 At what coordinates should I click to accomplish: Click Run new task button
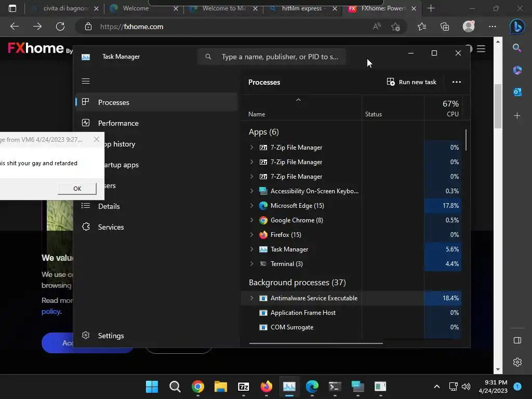[411, 82]
